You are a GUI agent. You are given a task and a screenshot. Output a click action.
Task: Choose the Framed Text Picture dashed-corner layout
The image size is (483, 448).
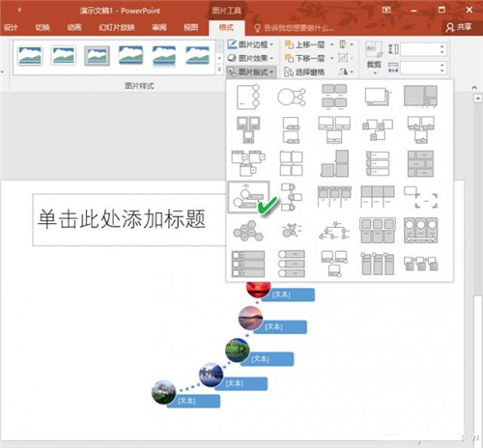tap(420, 197)
